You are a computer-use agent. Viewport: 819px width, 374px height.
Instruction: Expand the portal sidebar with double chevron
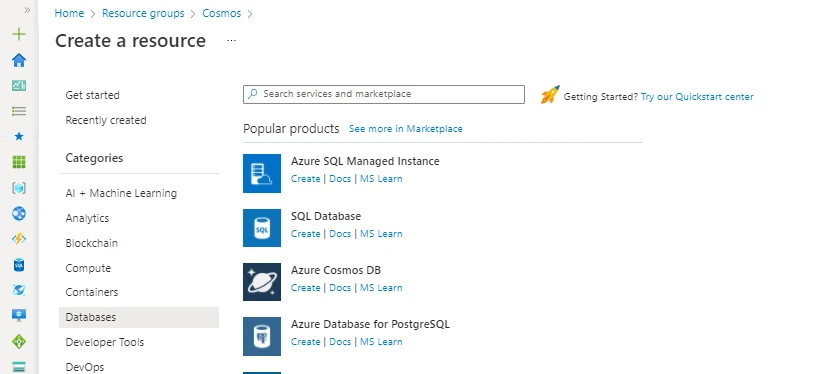tap(27, 10)
